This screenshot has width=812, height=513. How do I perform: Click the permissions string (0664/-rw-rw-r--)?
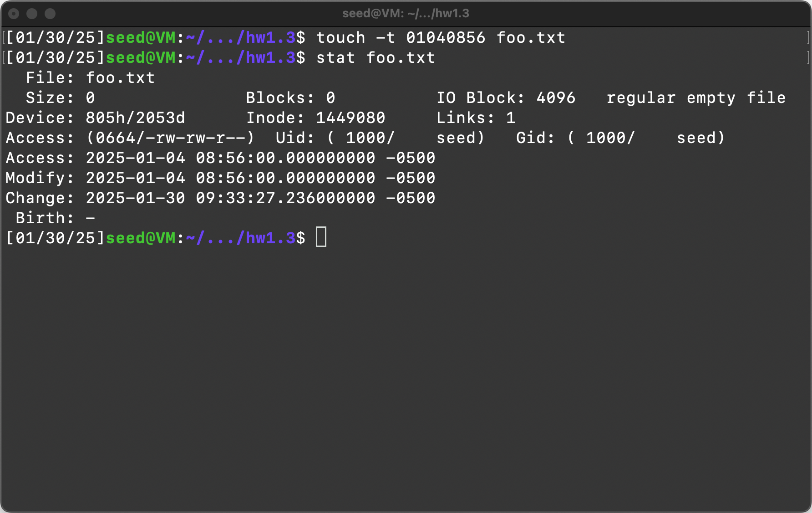[170, 138]
